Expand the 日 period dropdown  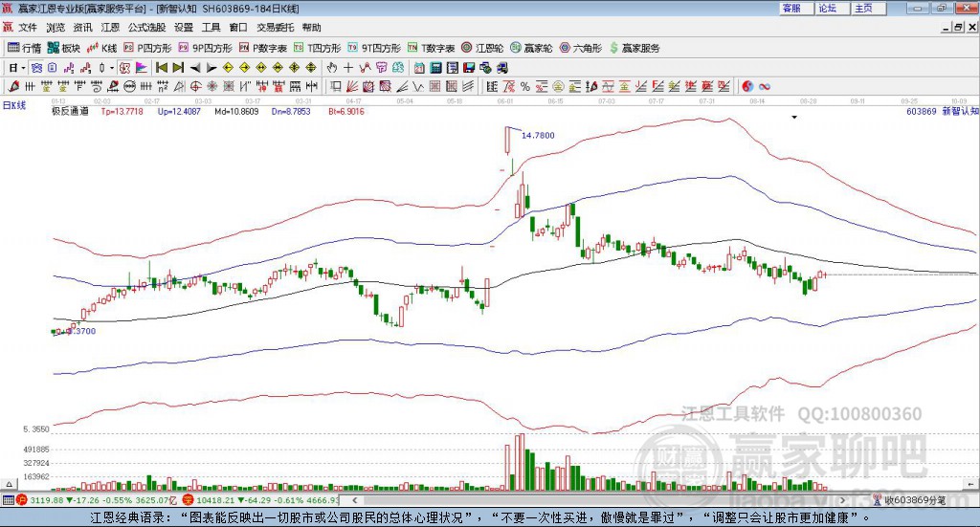point(23,68)
